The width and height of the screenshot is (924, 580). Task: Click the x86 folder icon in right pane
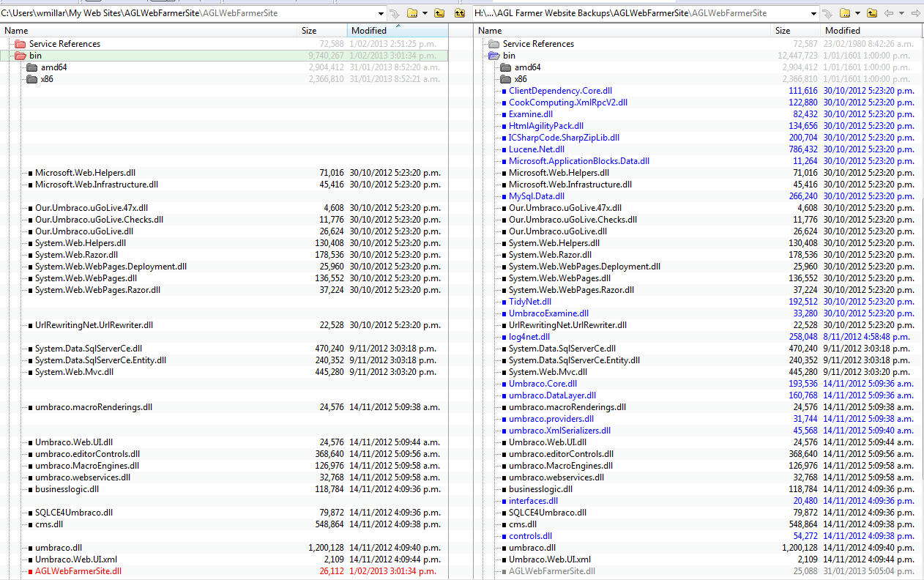(506, 79)
